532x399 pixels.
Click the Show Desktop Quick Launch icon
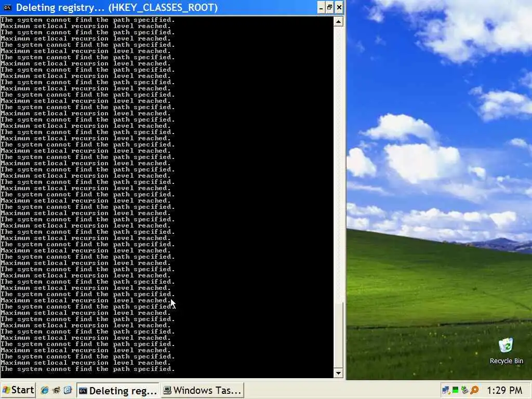[x=56, y=391]
